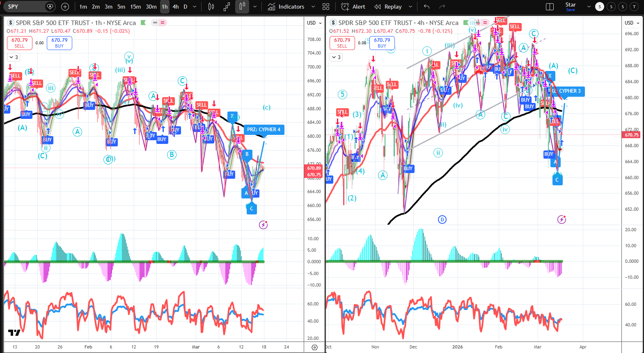Click the 670.89 price label on the 1h axis

click(x=314, y=168)
